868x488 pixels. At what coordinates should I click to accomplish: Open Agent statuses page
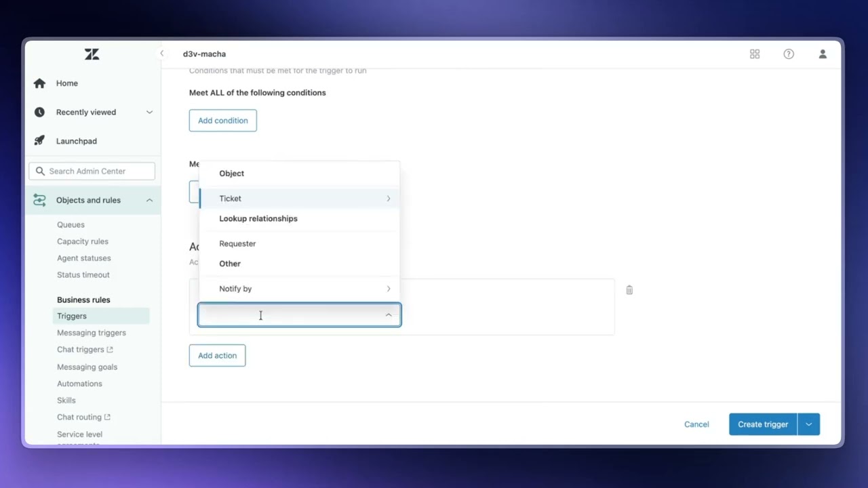(x=84, y=258)
